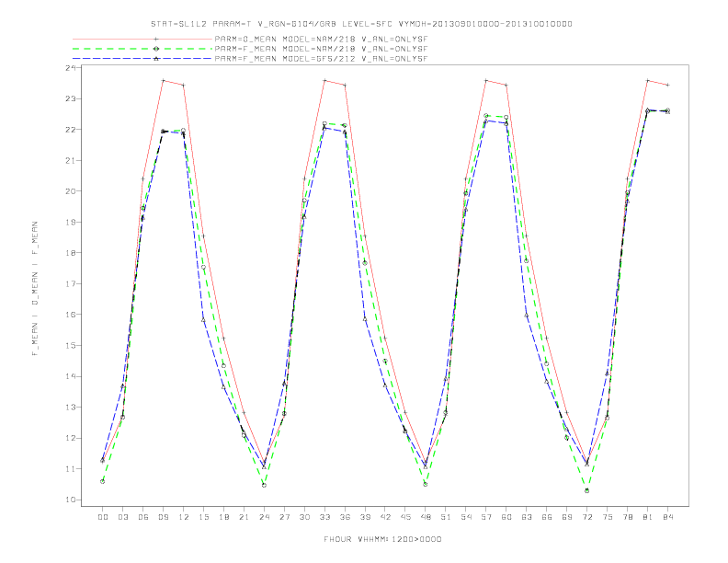Click x-axis tick label 69
The height and width of the screenshot is (563, 728).
tap(567, 517)
